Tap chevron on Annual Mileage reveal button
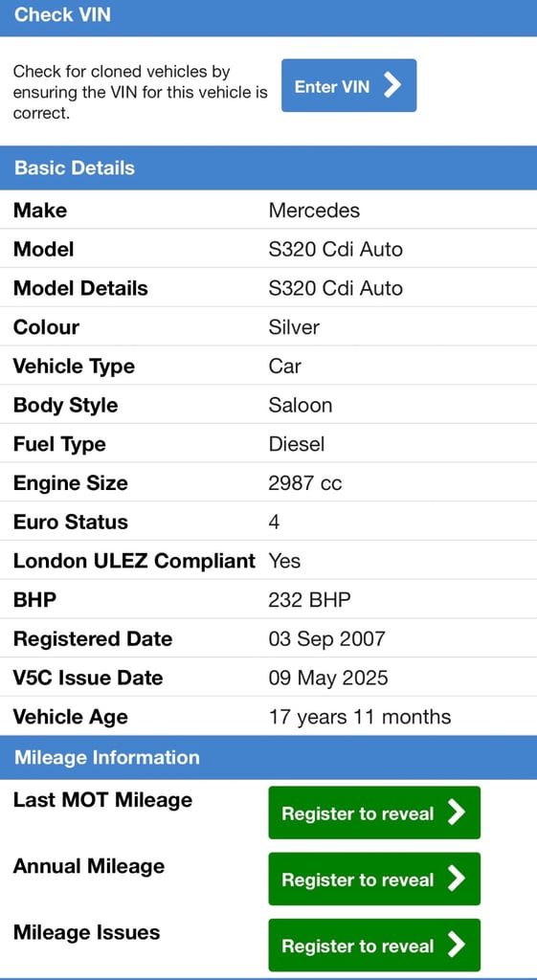Screen dimensions: 537x980 pos(457,879)
